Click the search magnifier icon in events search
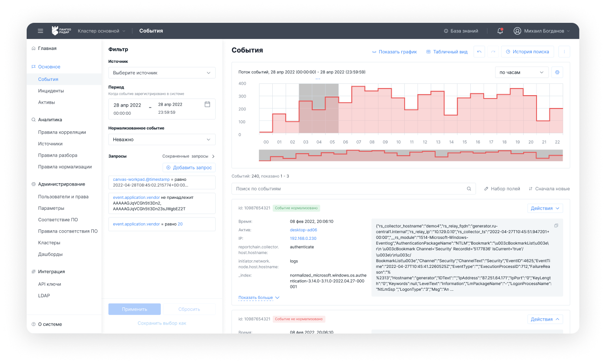This screenshot has height=364, width=606. 468,189
